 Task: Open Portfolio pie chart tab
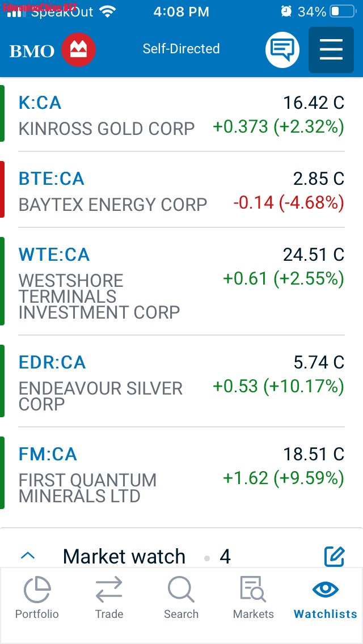pos(37,598)
